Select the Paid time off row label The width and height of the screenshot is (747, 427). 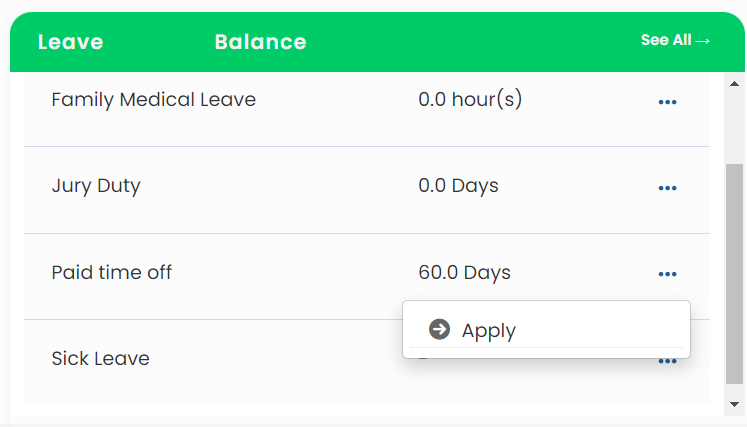coord(111,273)
